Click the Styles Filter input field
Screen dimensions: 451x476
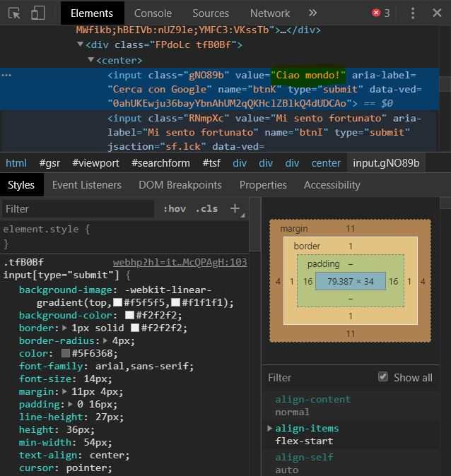click(x=76, y=208)
